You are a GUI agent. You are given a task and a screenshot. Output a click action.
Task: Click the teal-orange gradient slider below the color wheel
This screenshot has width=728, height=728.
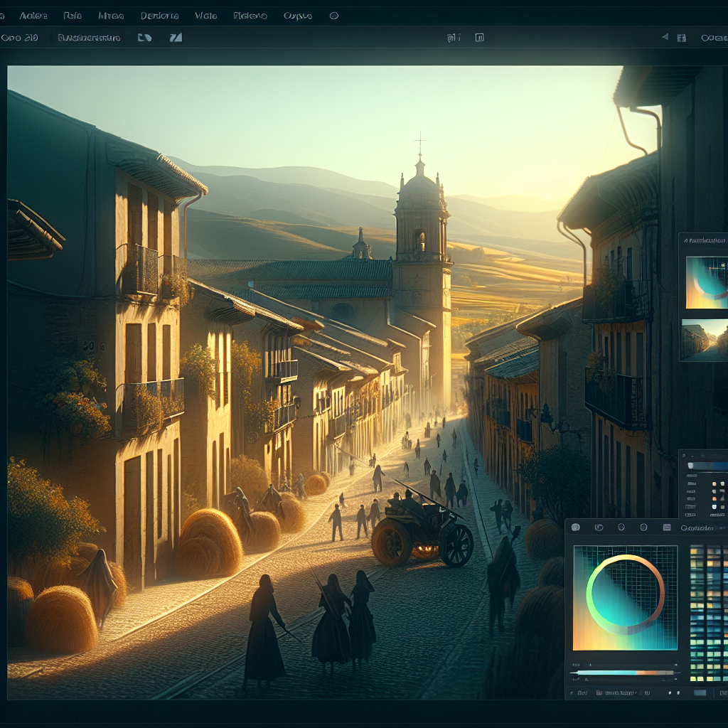coord(624,672)
